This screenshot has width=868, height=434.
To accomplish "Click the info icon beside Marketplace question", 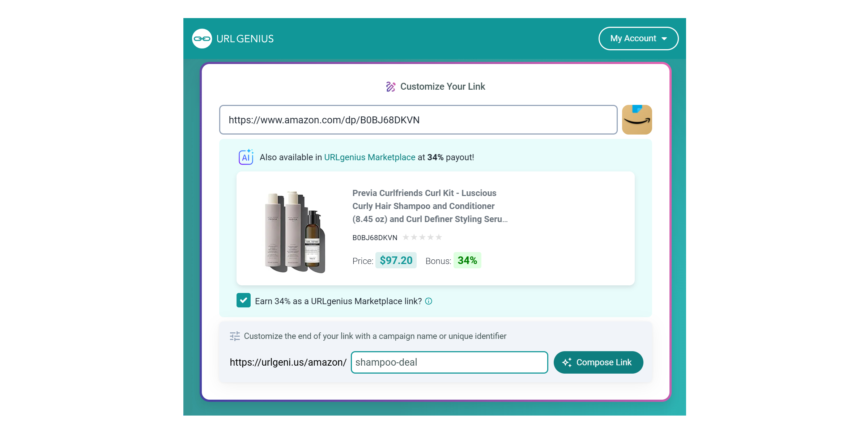I will point(429,301).
